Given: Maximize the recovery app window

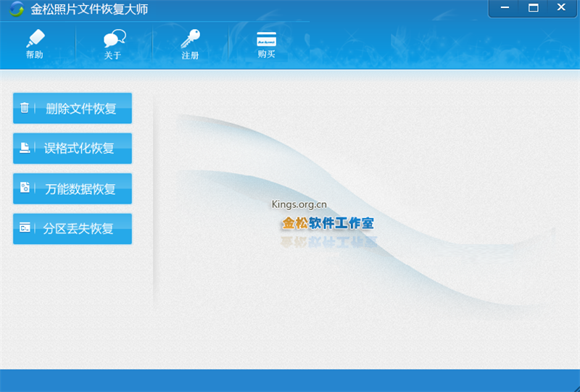Looking at the screenshot, I should (533, 8).
